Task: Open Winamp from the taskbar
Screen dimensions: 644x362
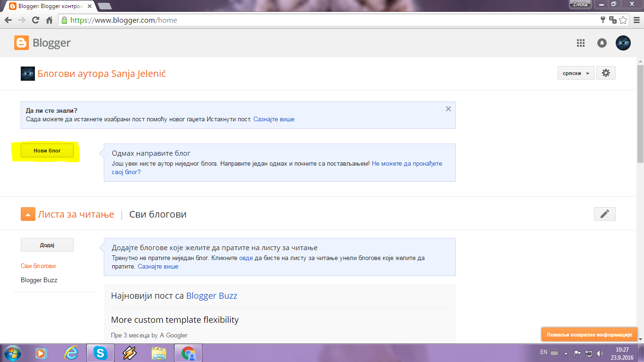Action: [x=129, y=353]
